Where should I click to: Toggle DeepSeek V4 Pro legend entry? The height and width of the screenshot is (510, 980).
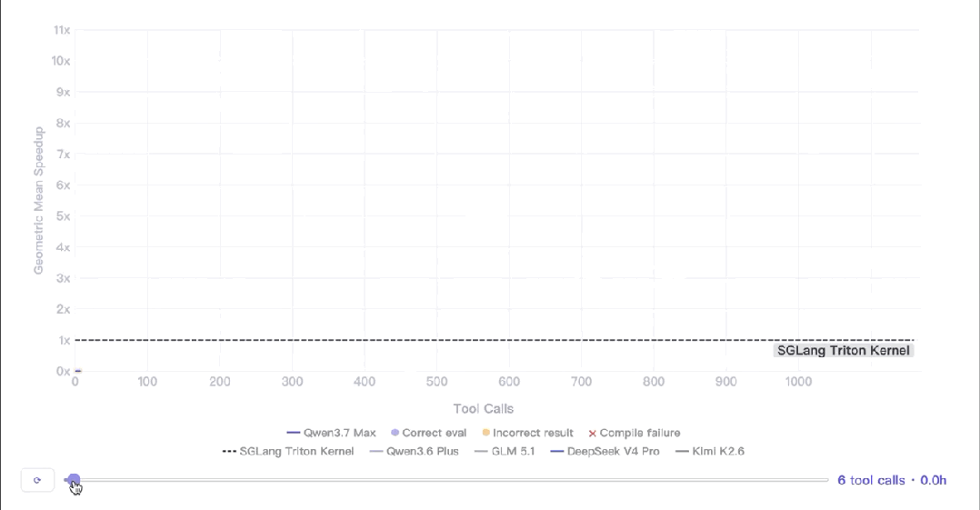pos(605,451)
